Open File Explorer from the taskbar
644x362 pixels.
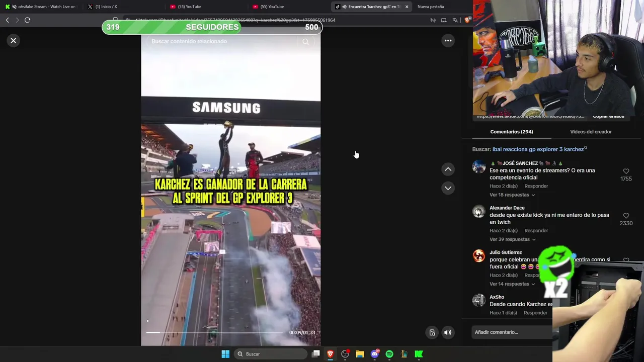360,354
